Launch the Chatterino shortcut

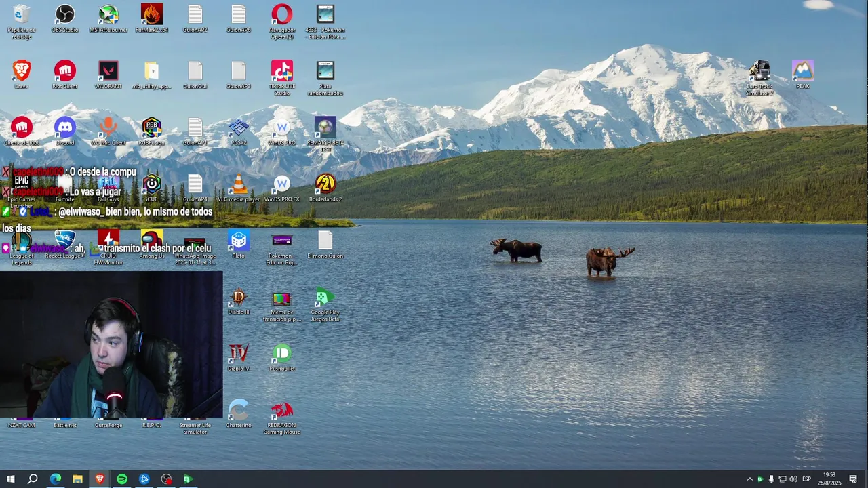239,413
